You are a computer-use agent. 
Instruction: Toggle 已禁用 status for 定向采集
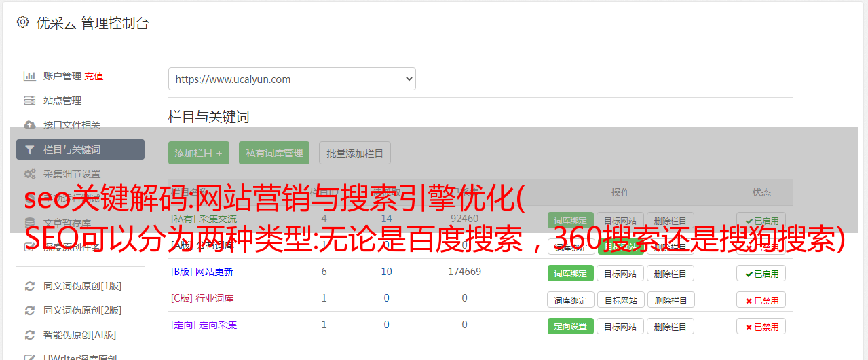(761, 326)
